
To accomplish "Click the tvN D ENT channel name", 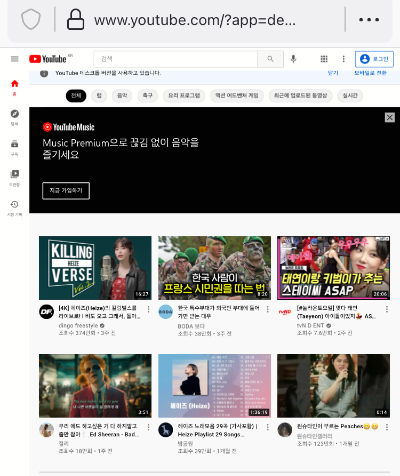I will point(310,325).
